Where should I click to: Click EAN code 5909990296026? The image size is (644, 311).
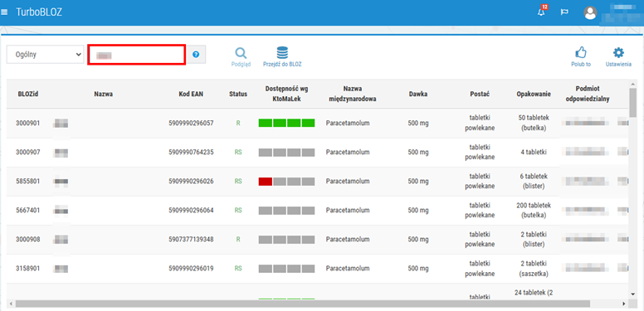[x=191, y=181]
